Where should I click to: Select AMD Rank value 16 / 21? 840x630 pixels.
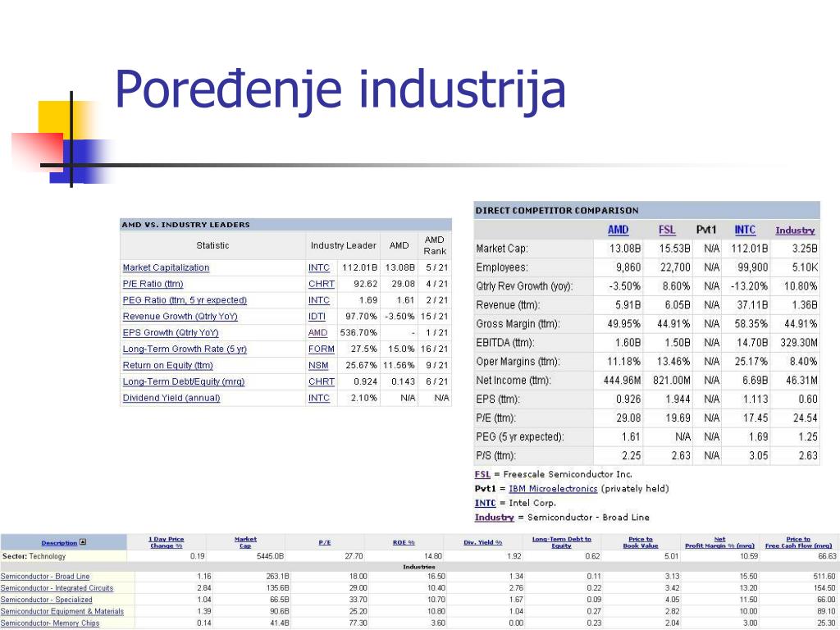click(434, 349)
